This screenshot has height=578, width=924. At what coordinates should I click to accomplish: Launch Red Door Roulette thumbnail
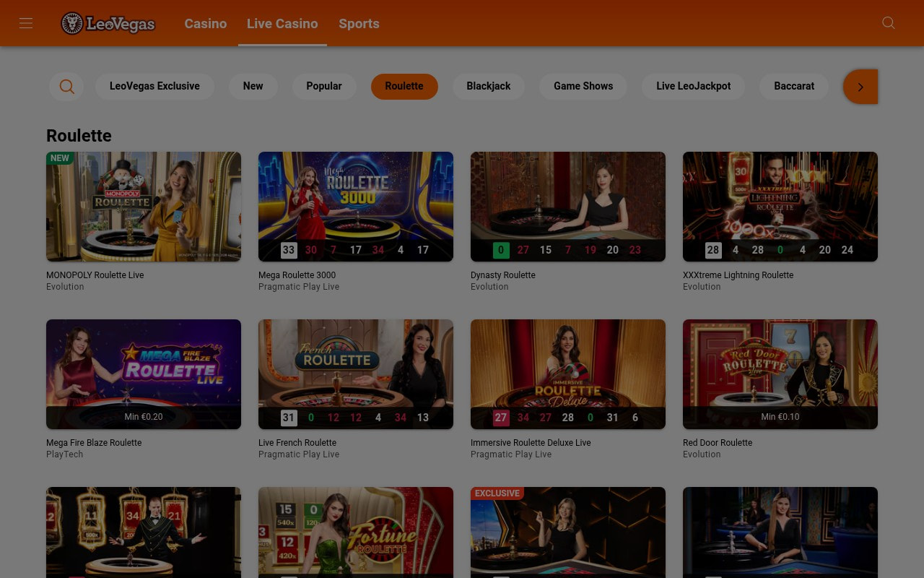[780, 374]
